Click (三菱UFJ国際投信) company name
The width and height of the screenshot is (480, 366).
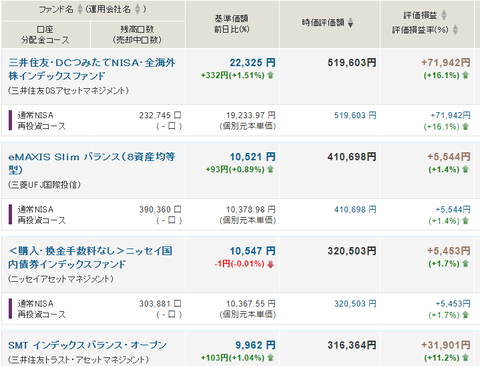pyautogui.click(x=45, y=185)
